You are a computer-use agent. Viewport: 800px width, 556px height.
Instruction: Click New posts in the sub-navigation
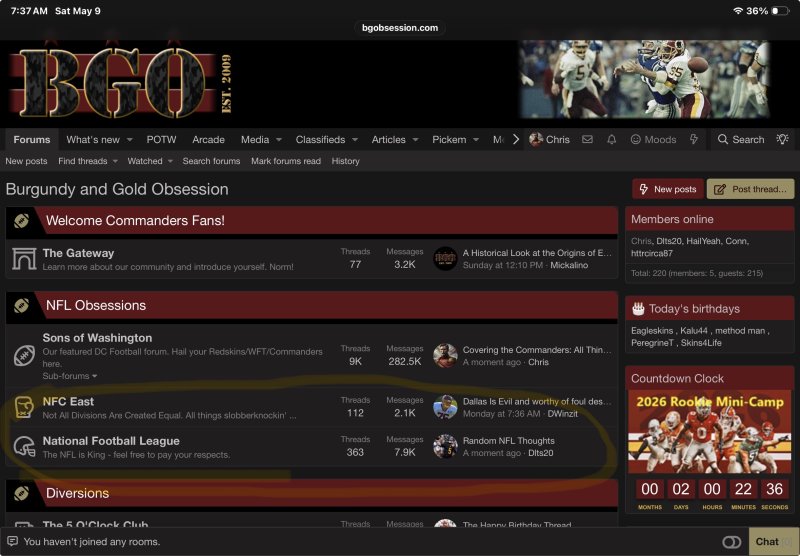coord(26,161)
